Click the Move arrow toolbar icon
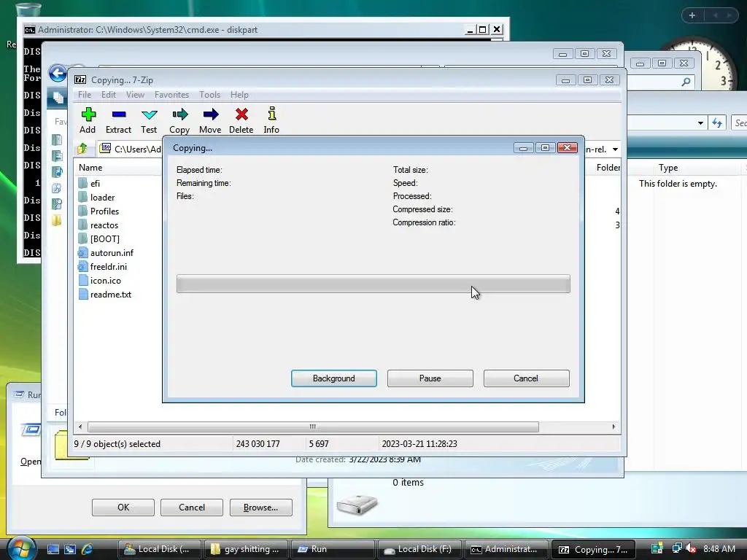Screen dimensions: 747x560 pyautogui.click(x=211, y=114)
